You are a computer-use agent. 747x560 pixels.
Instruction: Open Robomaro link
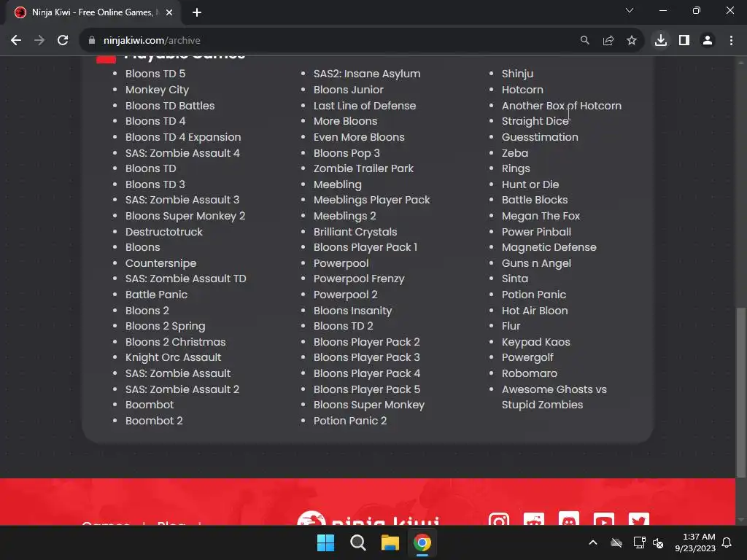coord(530,373)
